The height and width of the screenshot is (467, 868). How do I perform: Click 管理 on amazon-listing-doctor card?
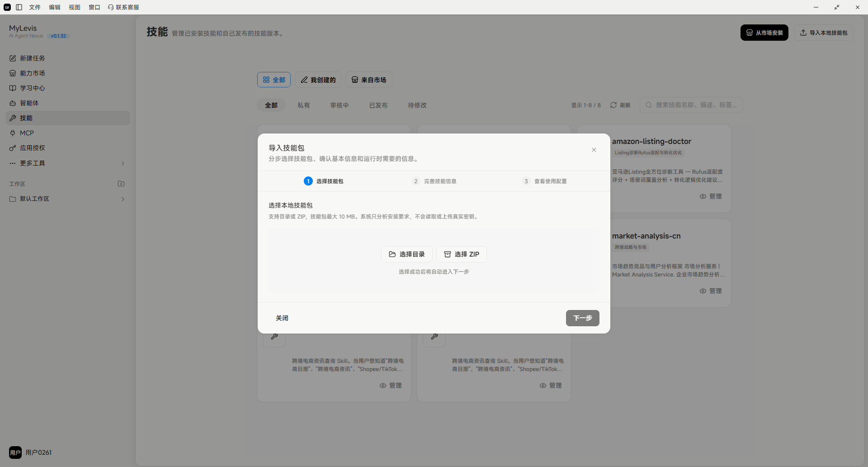[711, 196]
